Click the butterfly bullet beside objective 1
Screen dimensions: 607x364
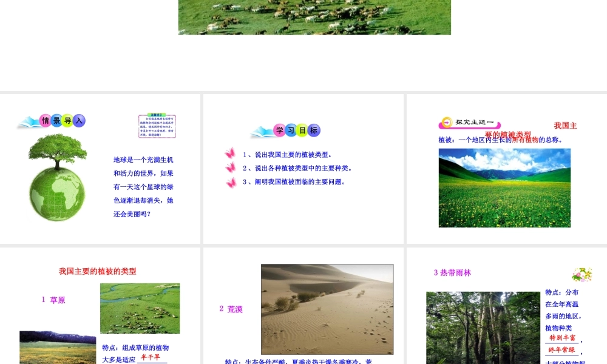230,153
